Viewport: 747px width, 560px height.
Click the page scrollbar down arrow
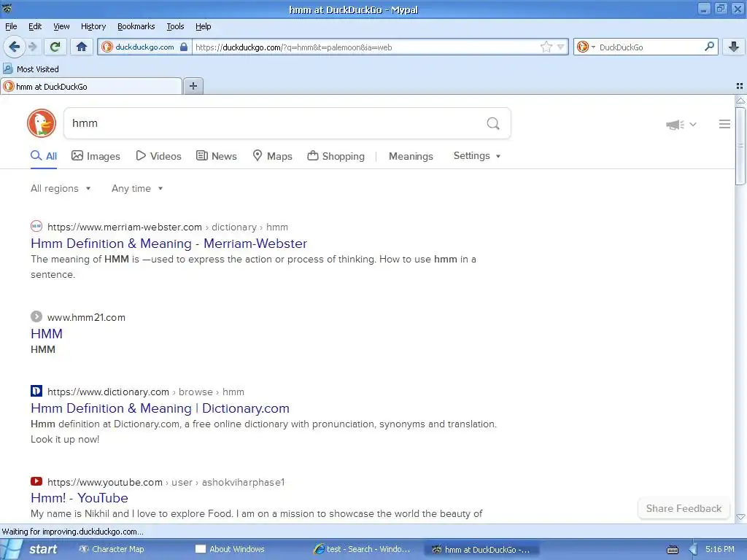point(740,517)
